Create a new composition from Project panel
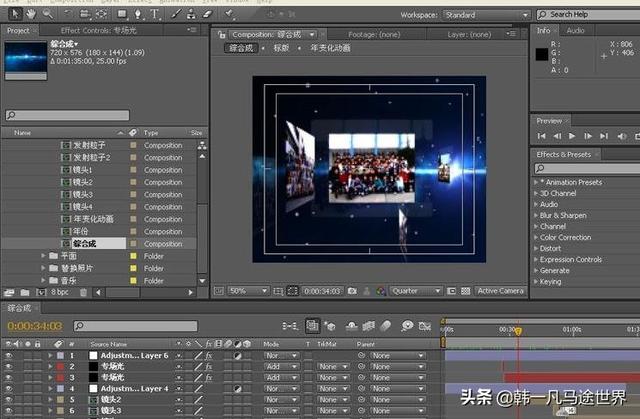The image size is (640, 419). 41,293
